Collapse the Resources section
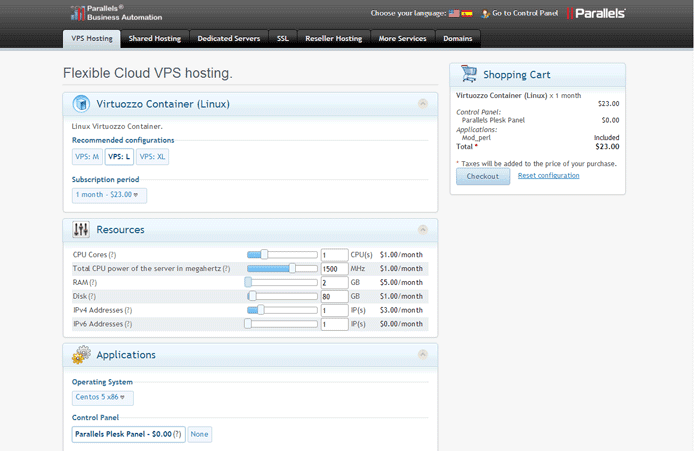The width and height of the screenshot is (694, 451). click(423, 229)
